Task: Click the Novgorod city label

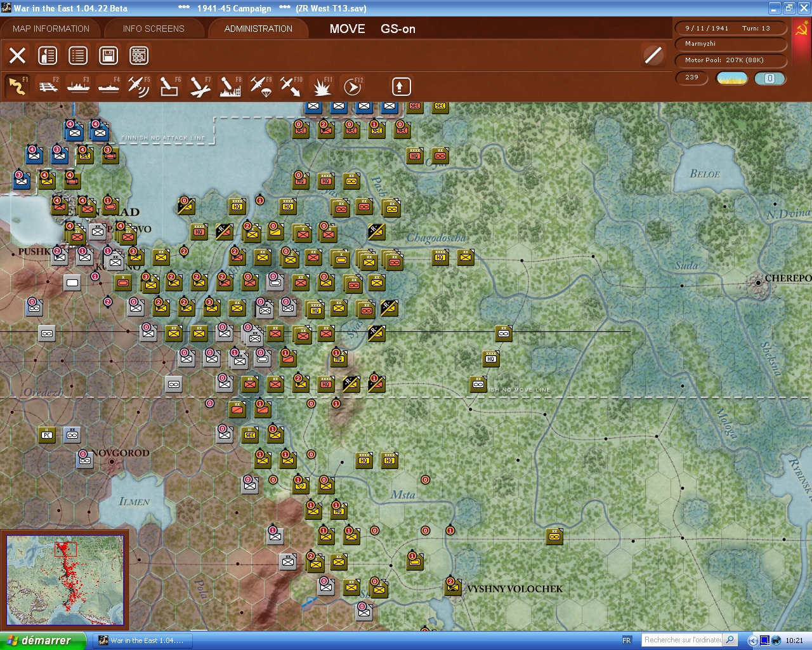Action: pyautogui.click(x=120, y=453)
